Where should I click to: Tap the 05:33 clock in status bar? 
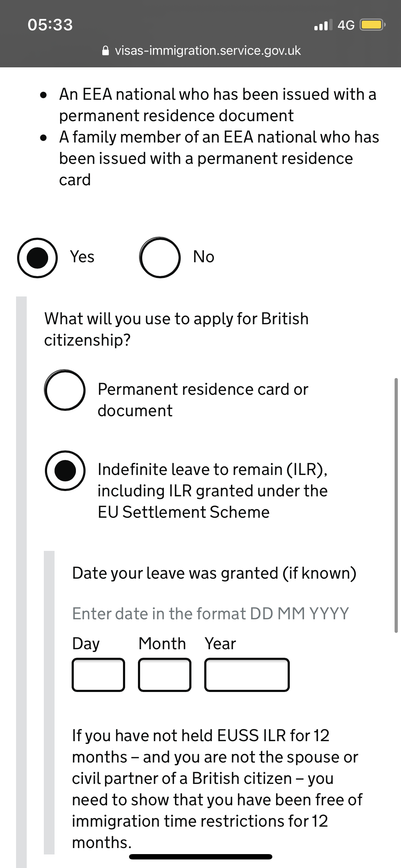pyautogui.click(x=50, y=25)
